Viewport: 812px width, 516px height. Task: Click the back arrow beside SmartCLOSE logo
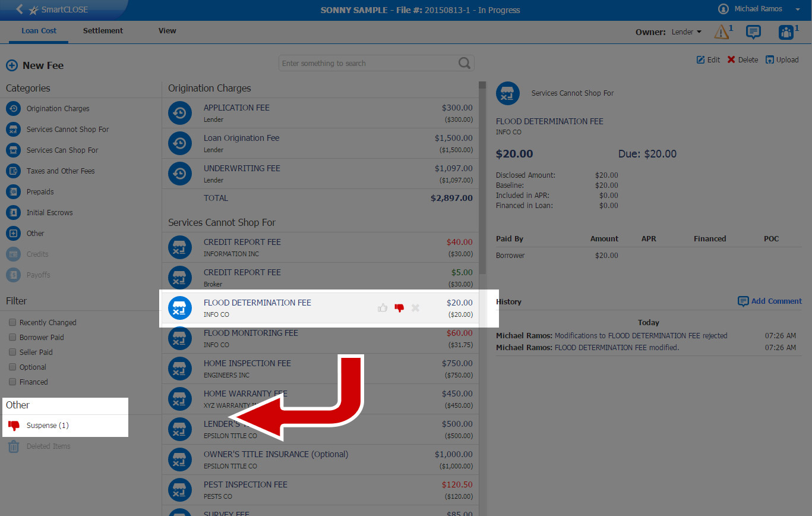[x=20, y=10]
